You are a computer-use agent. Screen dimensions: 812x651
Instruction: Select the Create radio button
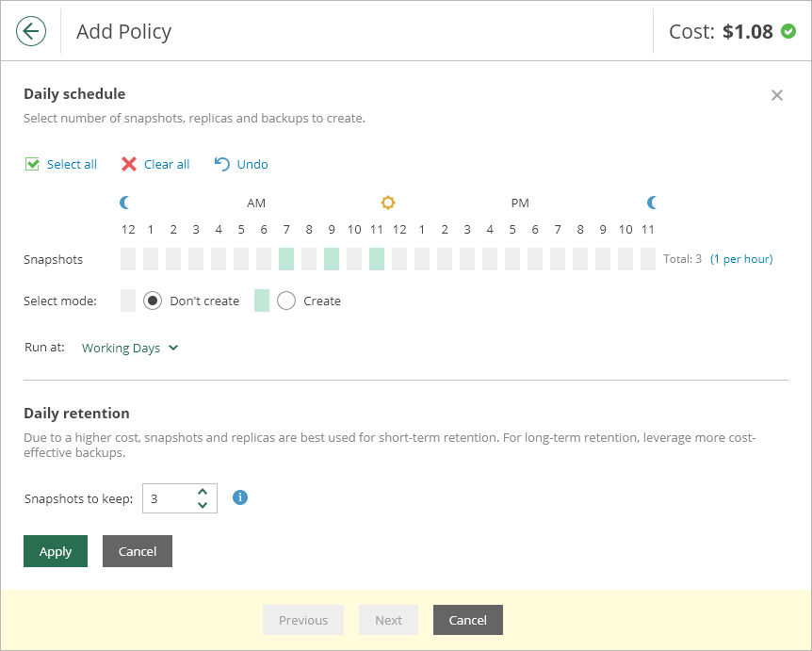286,301
